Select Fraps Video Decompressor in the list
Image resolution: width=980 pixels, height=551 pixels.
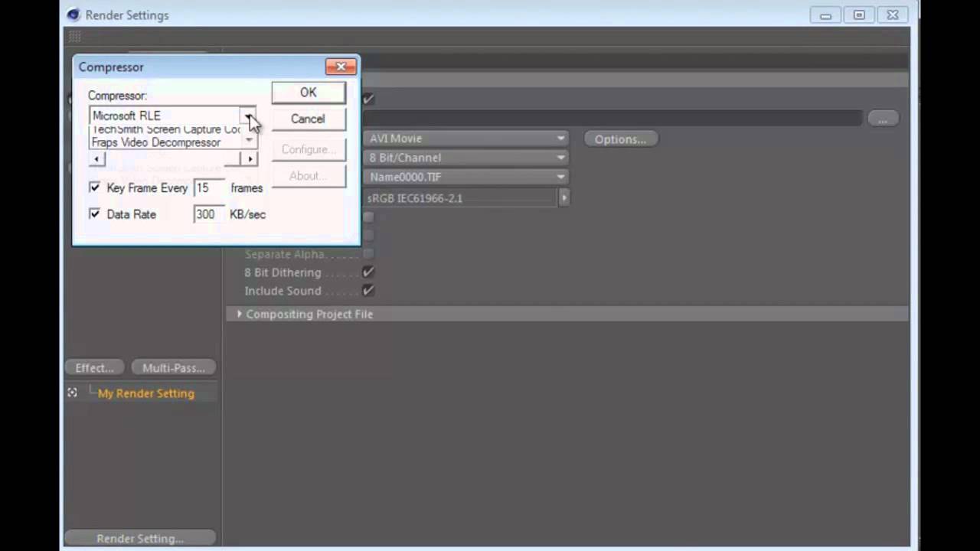pyautogui.click(x=156, y=142)
